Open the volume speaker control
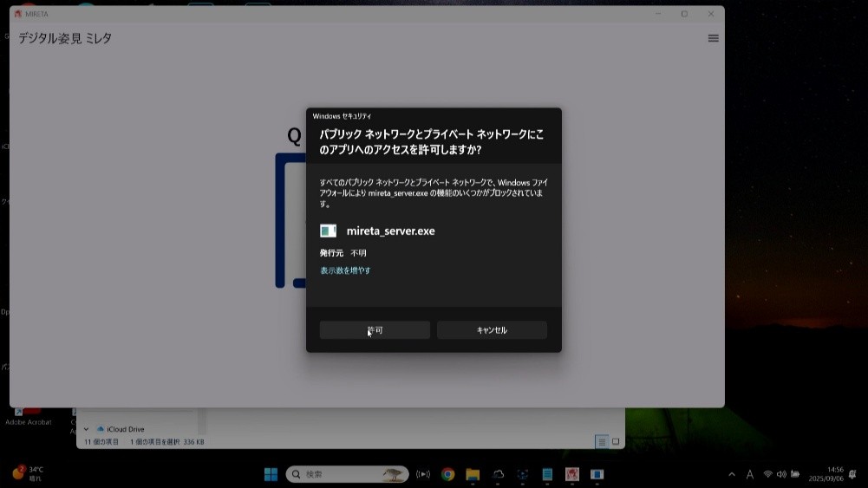This screenshot has width=868, height=488. point(781,474)
